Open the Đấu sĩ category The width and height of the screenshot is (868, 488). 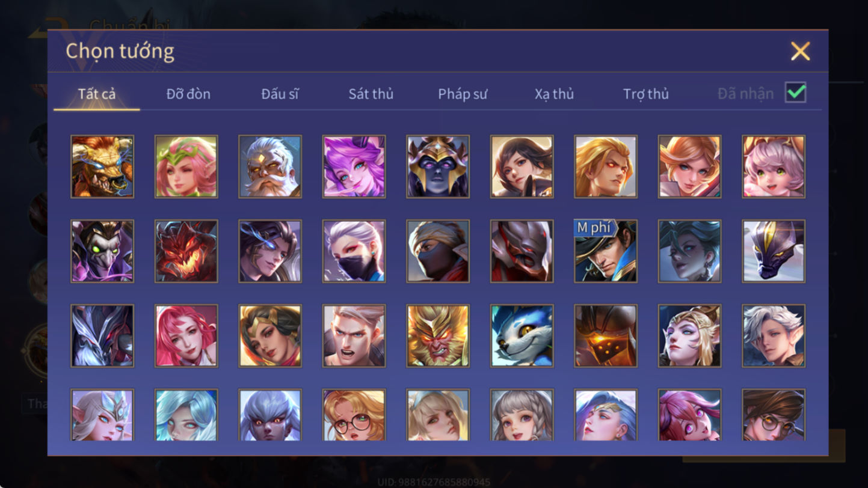(280, 94)
